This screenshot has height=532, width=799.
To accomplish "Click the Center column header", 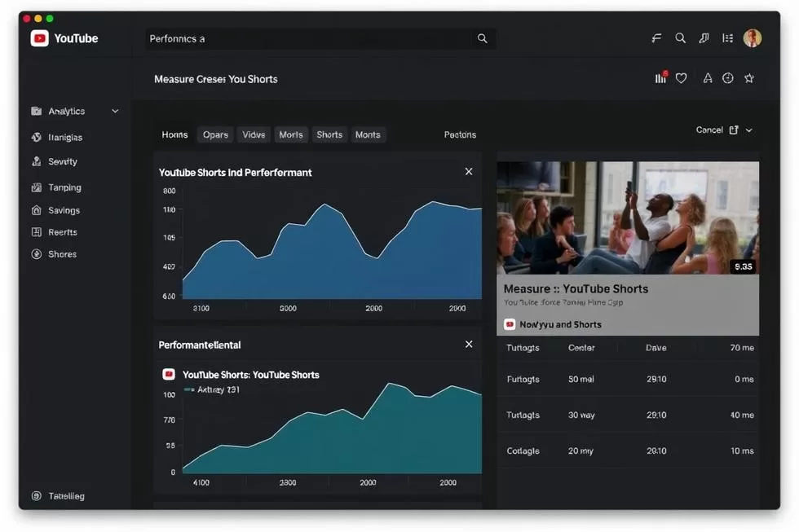I will [581, 348].
